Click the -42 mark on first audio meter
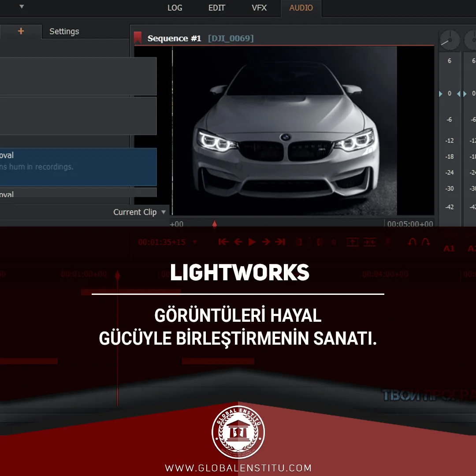Screen dimensions: 476x476 [x=449, y=207]
